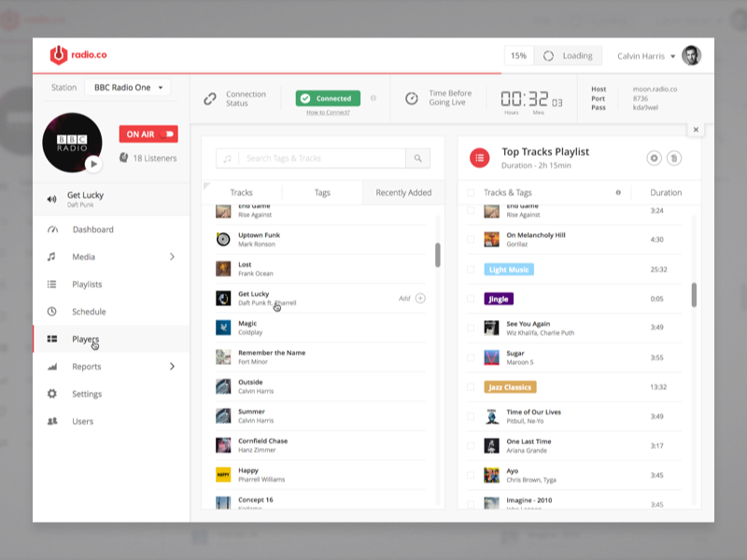747x560 pixels.
Task: Open the BBC Radio One station dropdown
Action: click(128, 88)
